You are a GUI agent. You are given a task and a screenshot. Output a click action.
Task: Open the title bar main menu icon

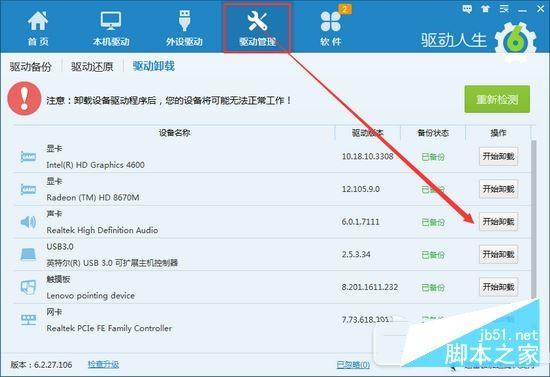[x=504, y=8]
